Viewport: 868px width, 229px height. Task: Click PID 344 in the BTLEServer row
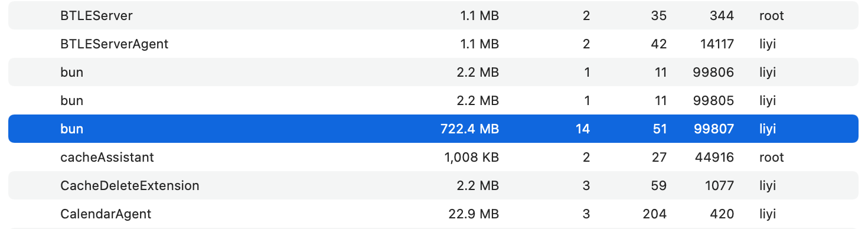723,15
